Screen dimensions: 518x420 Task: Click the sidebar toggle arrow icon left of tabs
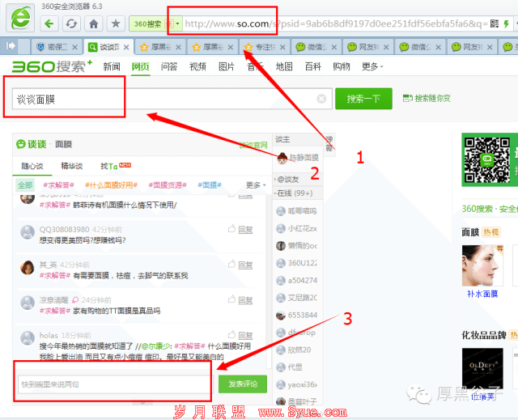(x=11, y=46)
